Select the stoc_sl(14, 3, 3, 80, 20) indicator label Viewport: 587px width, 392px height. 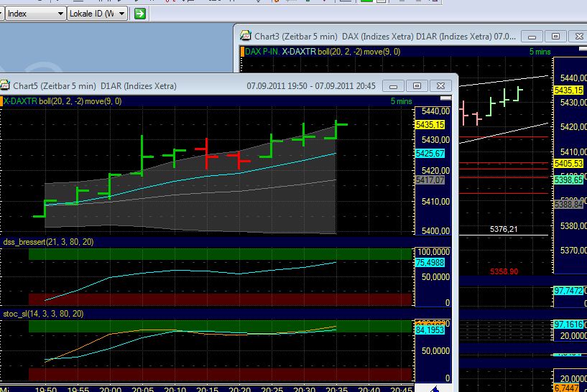(x=43, y=314)
